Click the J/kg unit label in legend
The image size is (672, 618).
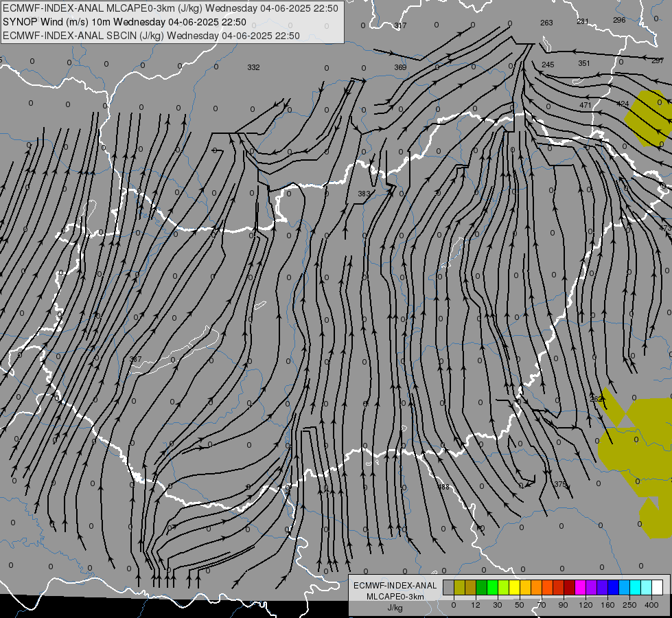[395, 608]
